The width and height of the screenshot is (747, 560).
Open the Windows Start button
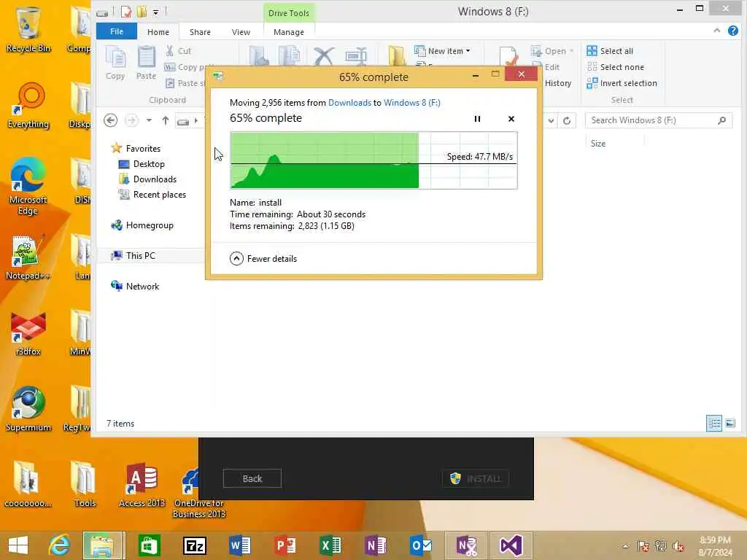(x=18, y=545)
